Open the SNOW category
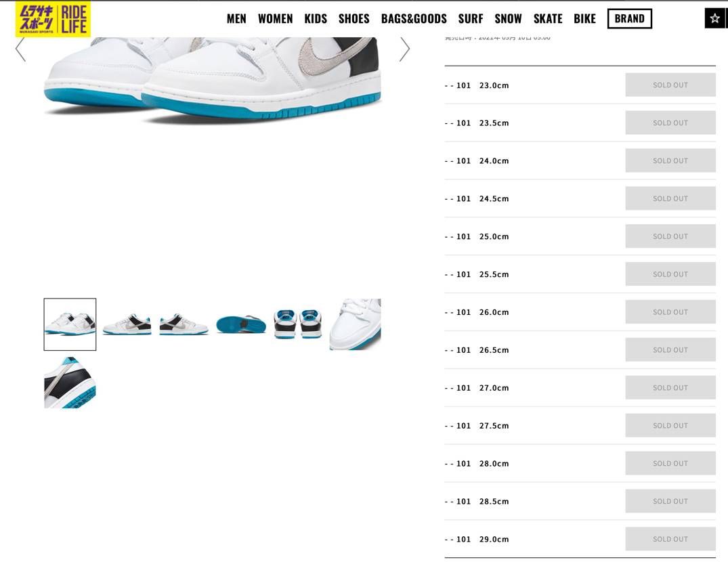The height and width of the screenshot is (562, 728). point(508,18)
